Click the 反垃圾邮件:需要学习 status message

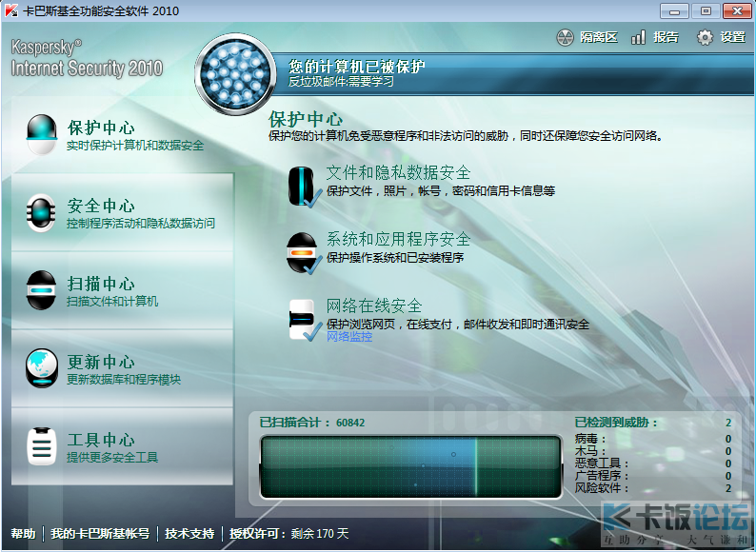(341, 82)
